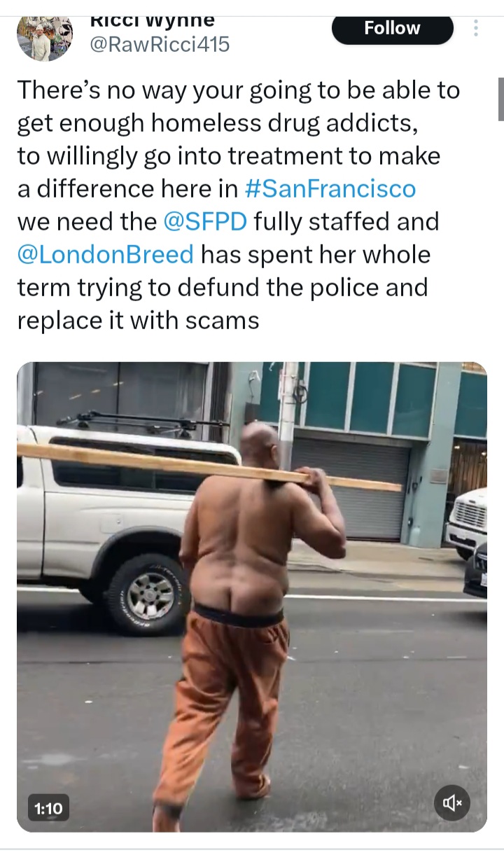Open the tweet by clicking its first text line
Viewport: 504px width, 855px height.
click(x=238, y=90)
